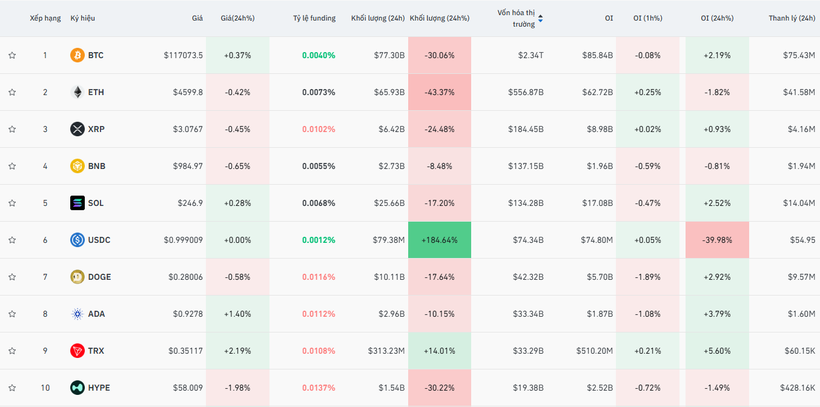820x407 pixels.
Task: Open the HYPE symbol link
Action: click(98, 387)
